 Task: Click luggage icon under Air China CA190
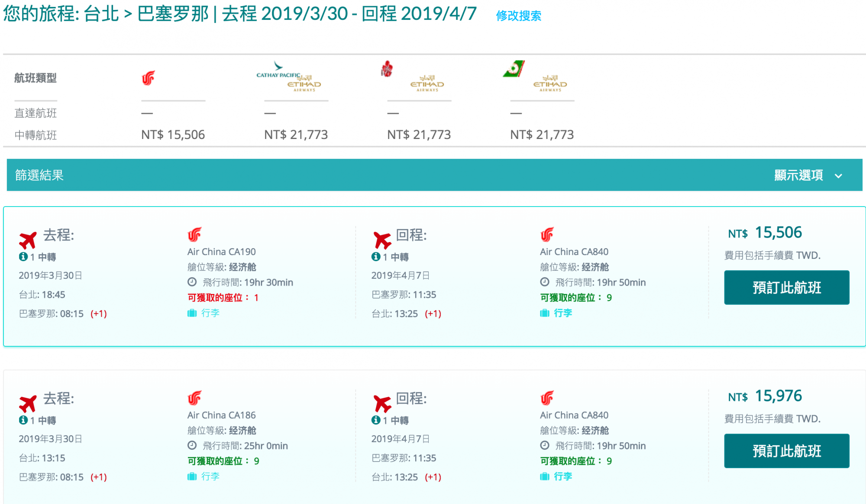tap(192, 313)
